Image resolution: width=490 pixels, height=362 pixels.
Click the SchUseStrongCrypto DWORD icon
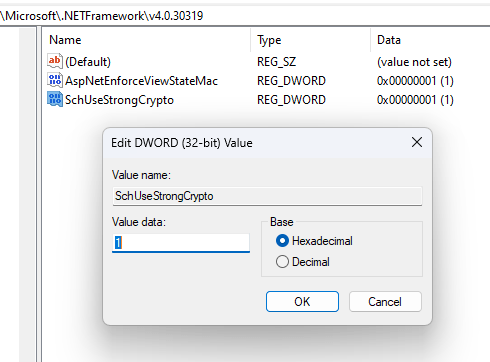tap(55, 100)
